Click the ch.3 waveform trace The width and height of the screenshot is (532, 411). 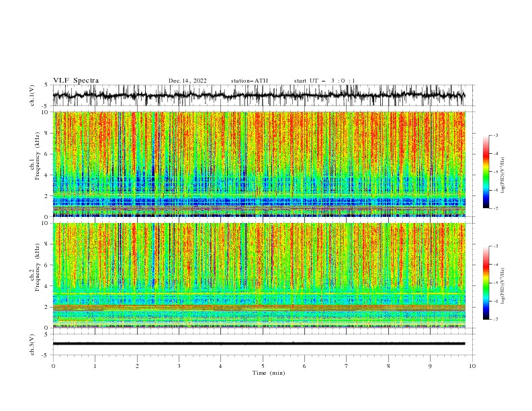coord(259,344)
